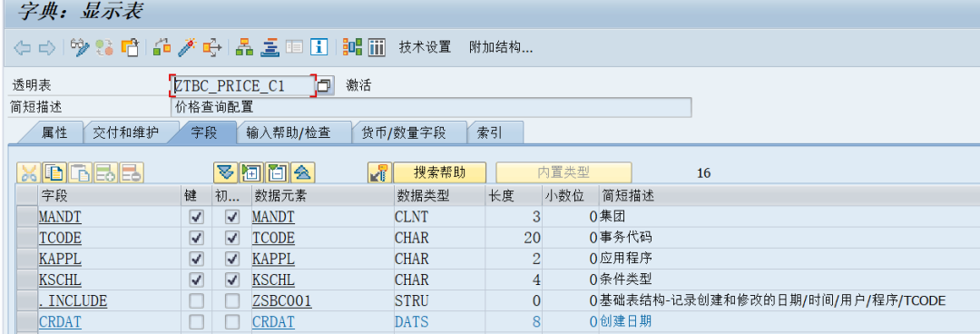Image resolution: width=980 pixels, height=334 pixels.
Task: Open the ZSBC001 data element link
Action: pyautogui.click(x=282, y=301)
